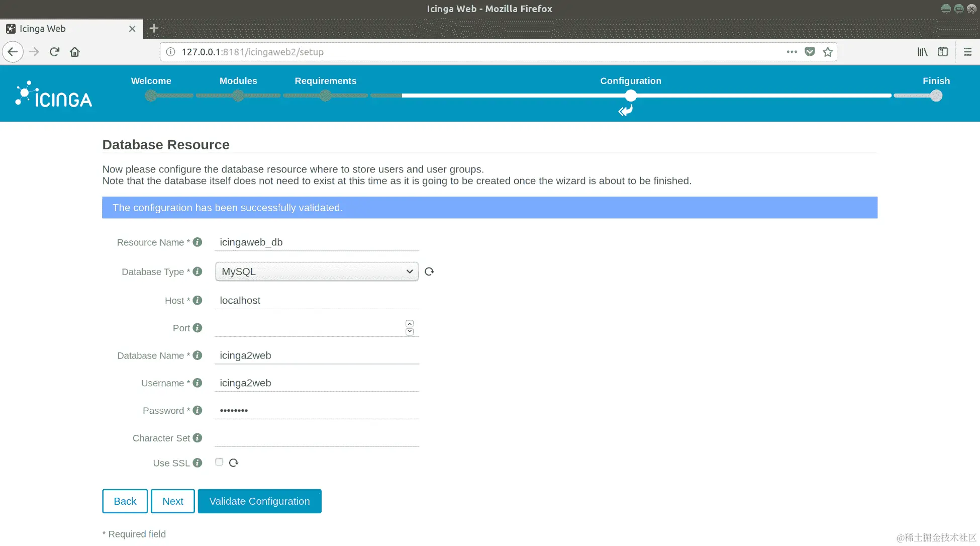
Task: Click Firefox home icon
Action: click(75, 52)
